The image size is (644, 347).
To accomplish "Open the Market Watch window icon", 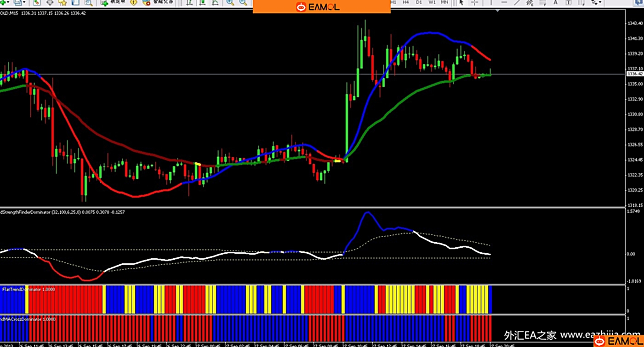I will [x=37, y=2].
